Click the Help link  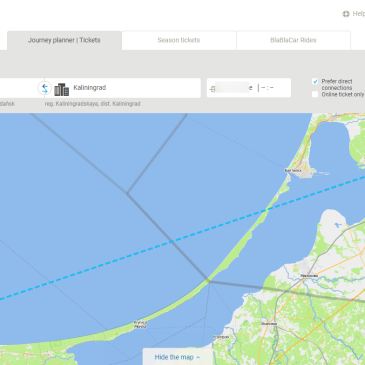[358, 14]
